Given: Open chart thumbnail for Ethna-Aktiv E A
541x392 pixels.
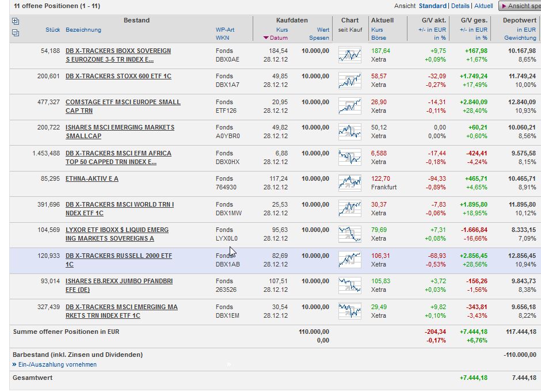Looking at the screenshot, I should 349,183.
